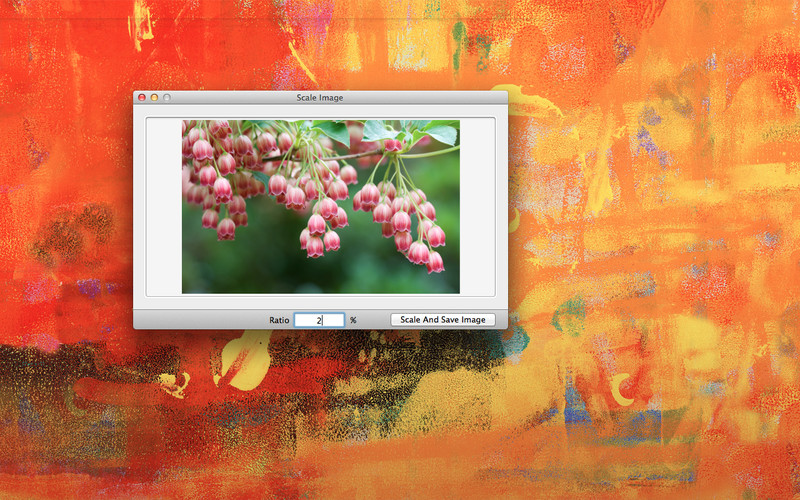The height and width of the screenshot is (500, 800).
Task: Click the Ratio label
Action: click(279, 320)
